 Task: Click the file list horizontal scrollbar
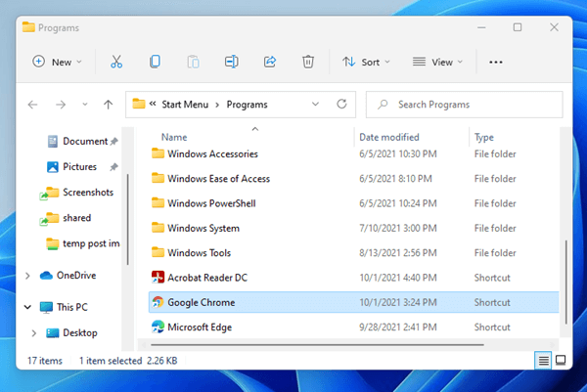(x=317, y=344)
